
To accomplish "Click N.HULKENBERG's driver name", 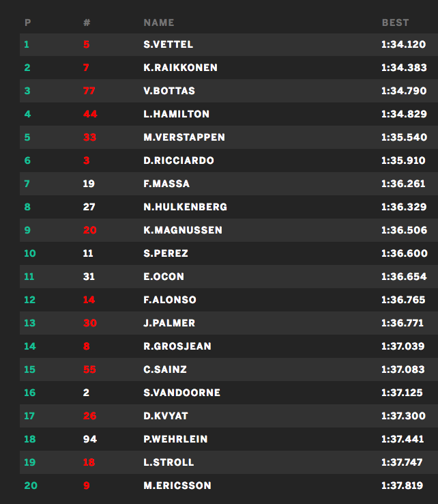I will [x=185, y=207].
